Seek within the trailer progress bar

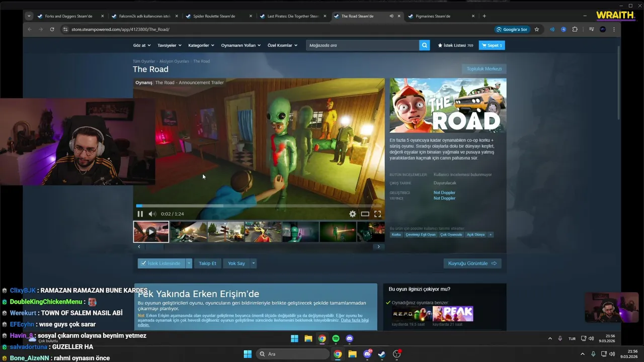point(259,206)
